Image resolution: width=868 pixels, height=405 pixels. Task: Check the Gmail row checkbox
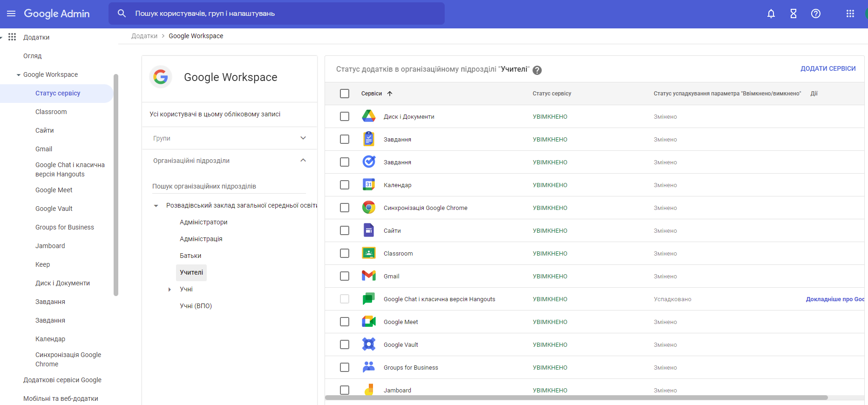(345, 276)
